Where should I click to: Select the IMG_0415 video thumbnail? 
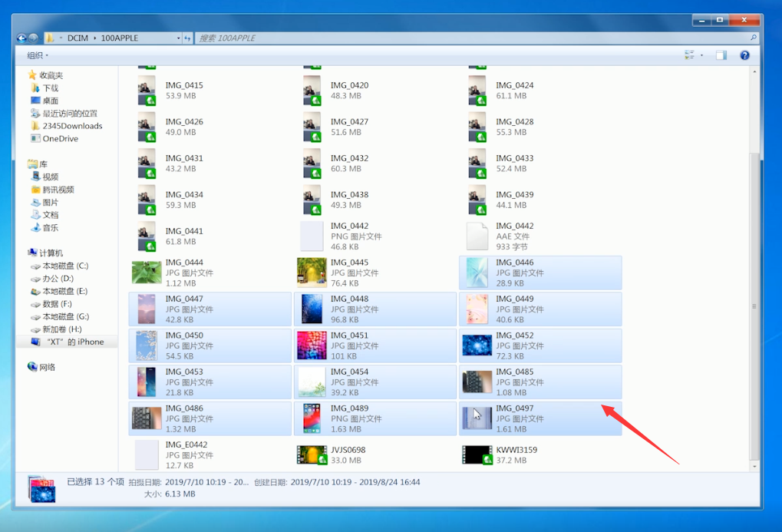pos(147,91)
